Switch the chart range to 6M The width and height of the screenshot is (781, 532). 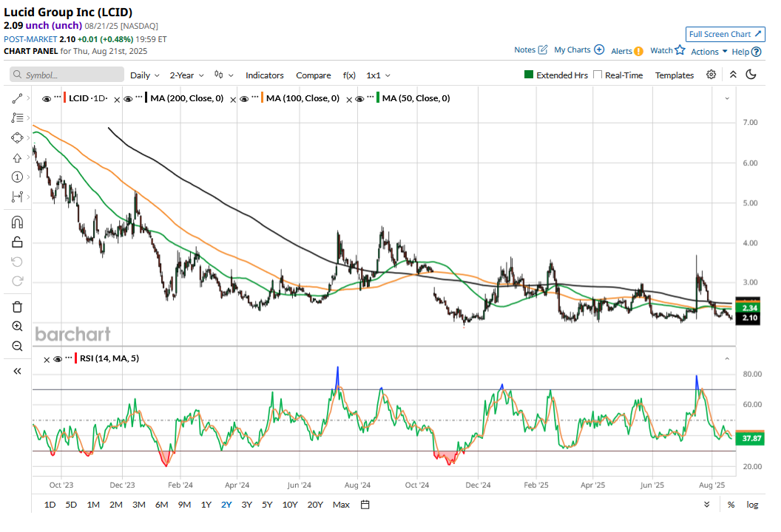161,505
